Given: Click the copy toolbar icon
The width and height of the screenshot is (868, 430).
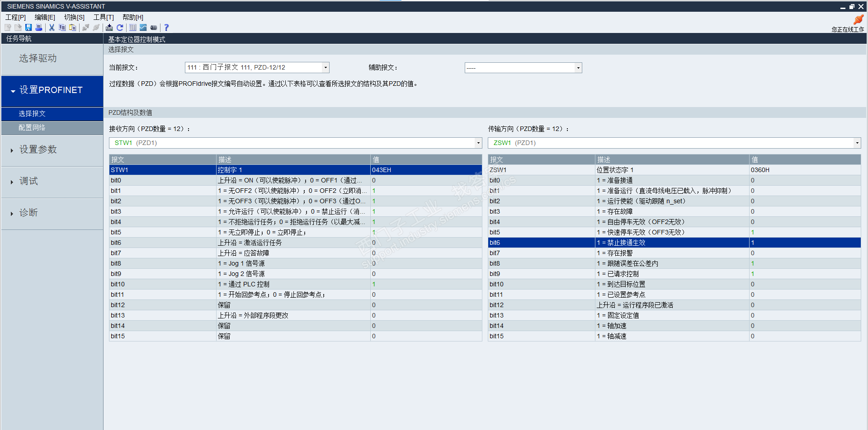Looking at the screenshot, I should (x=62, y=28).
